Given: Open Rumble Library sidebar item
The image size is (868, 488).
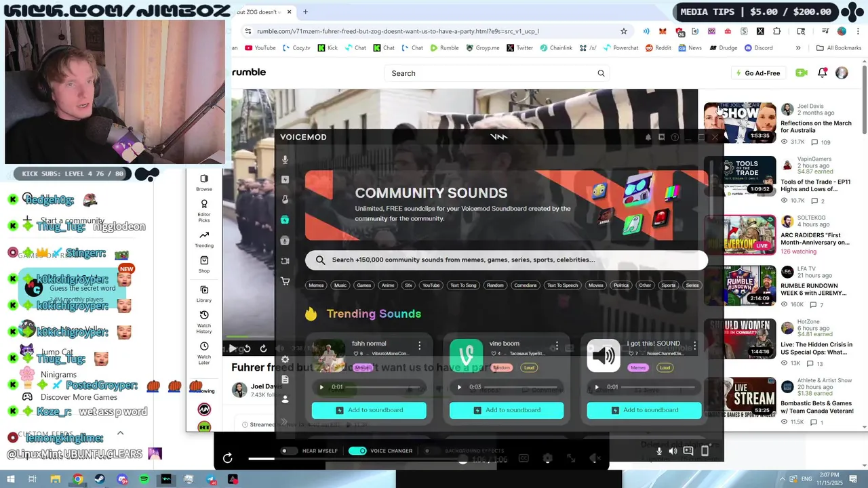Looking at the screenshot, I should pyautogui.click(x=204, y=293).
